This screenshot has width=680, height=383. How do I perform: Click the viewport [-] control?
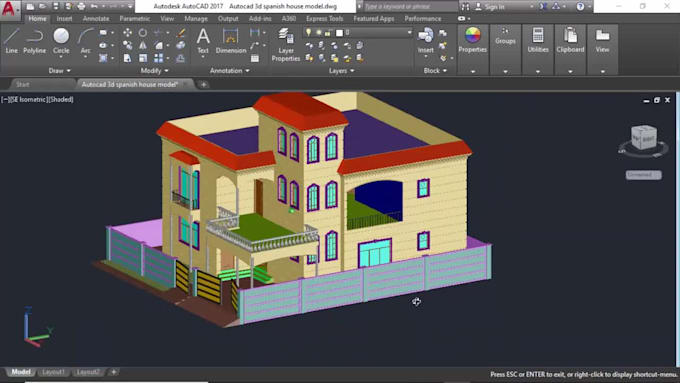[x=5, y=99]
